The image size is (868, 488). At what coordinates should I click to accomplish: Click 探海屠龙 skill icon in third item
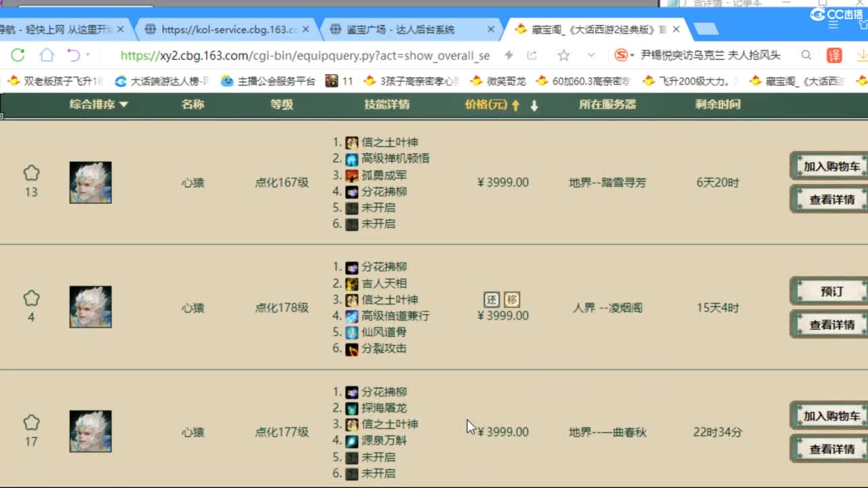pos(352,408)
